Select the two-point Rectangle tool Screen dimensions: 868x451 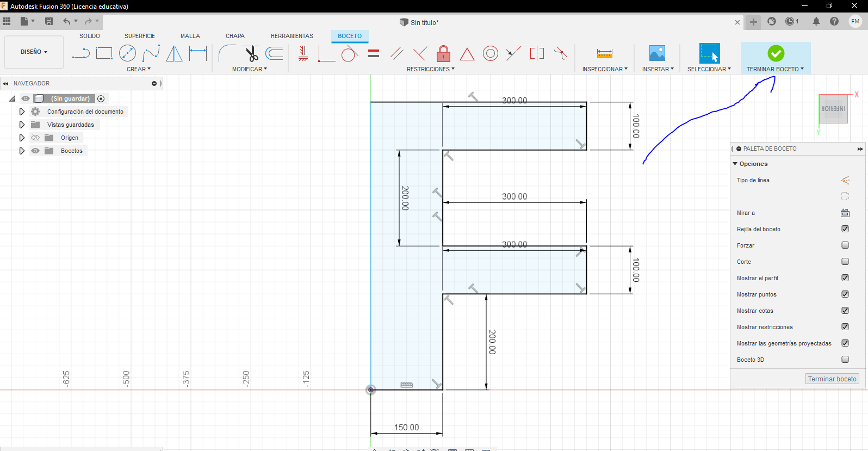click(x=104, y=53)
